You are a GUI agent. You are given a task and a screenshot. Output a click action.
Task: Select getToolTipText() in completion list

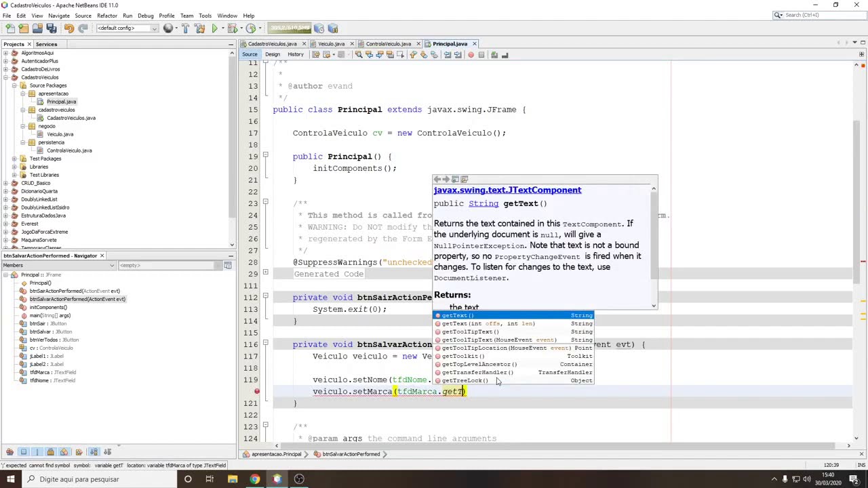[470, 332]
